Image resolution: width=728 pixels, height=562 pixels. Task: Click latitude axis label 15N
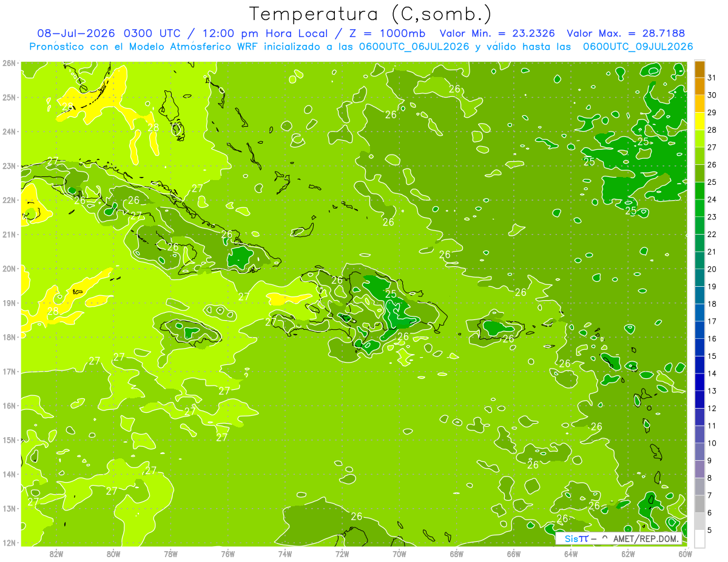tap(9, 440)
